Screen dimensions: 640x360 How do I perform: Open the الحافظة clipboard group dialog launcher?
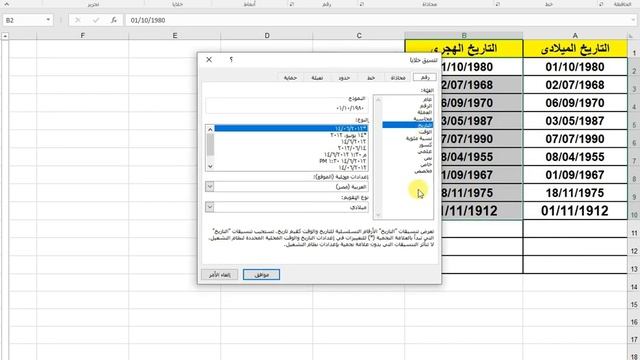click(x=601, y=4)
